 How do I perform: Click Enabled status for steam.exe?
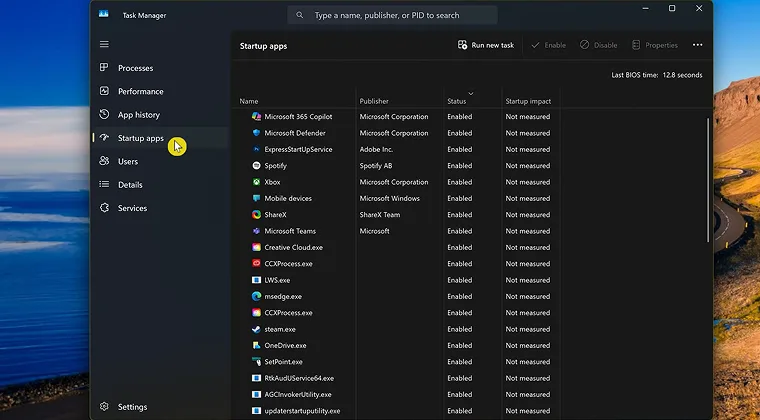point(459,329)
